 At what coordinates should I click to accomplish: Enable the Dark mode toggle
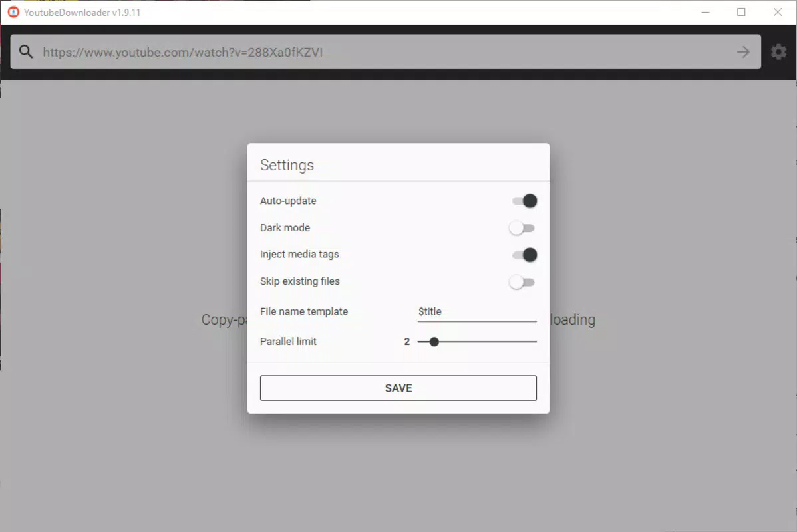522,228
